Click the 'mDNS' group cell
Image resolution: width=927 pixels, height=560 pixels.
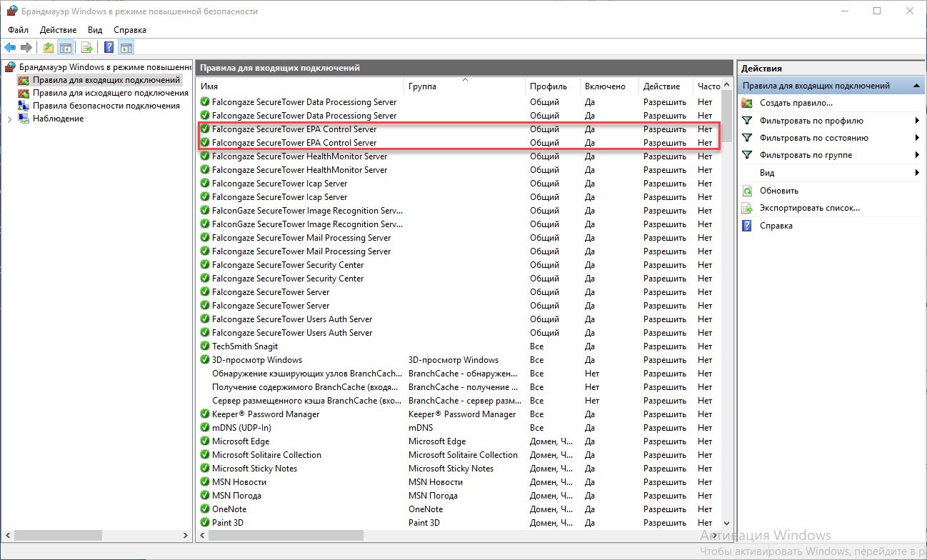click(421, 428)
